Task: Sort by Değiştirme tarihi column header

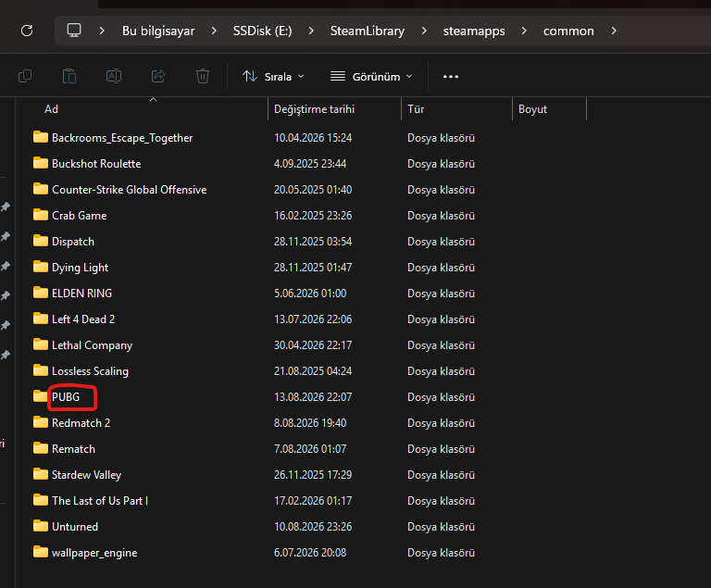Action: [x=314, y=109]
